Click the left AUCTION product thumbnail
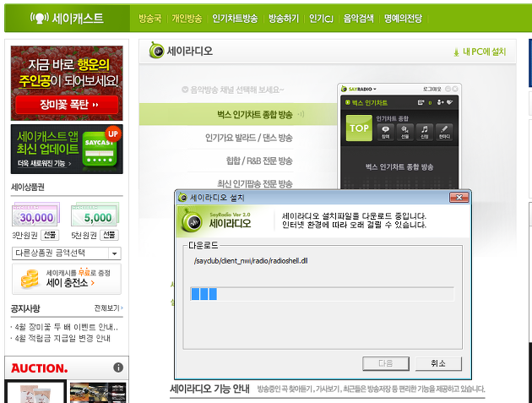 click(35, 392)
